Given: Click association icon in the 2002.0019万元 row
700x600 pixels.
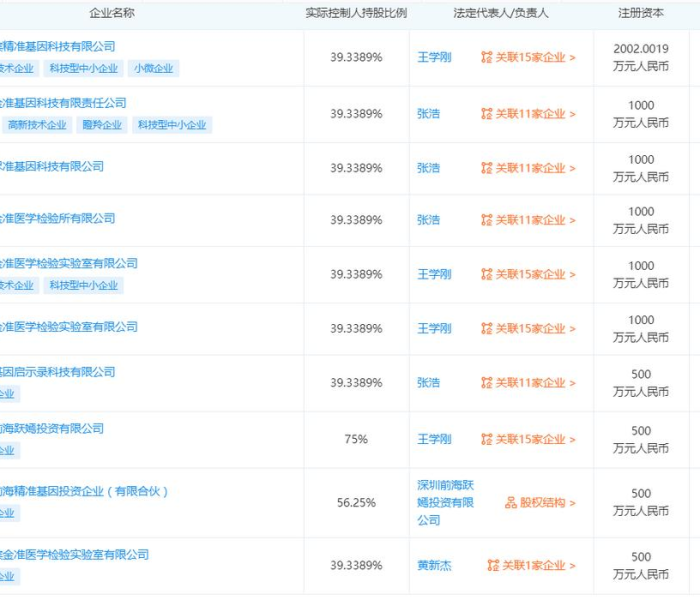Looking at the screenshot, I should [487, 58].
